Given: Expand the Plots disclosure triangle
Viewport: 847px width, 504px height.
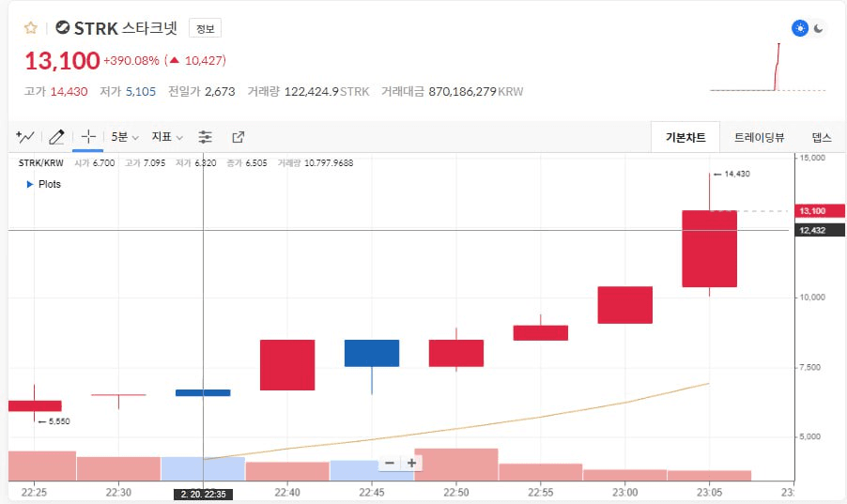Looking at the screenshot, I should tap(30, 184).
